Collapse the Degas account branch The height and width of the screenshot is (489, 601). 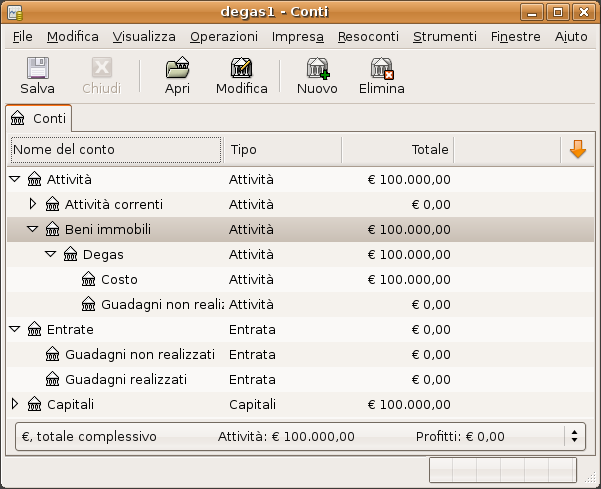pyautogui.click(x=50, y=254)
